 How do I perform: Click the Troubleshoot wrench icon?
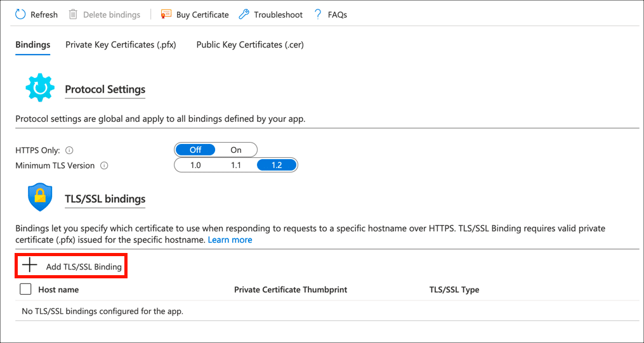pos(244,14)
